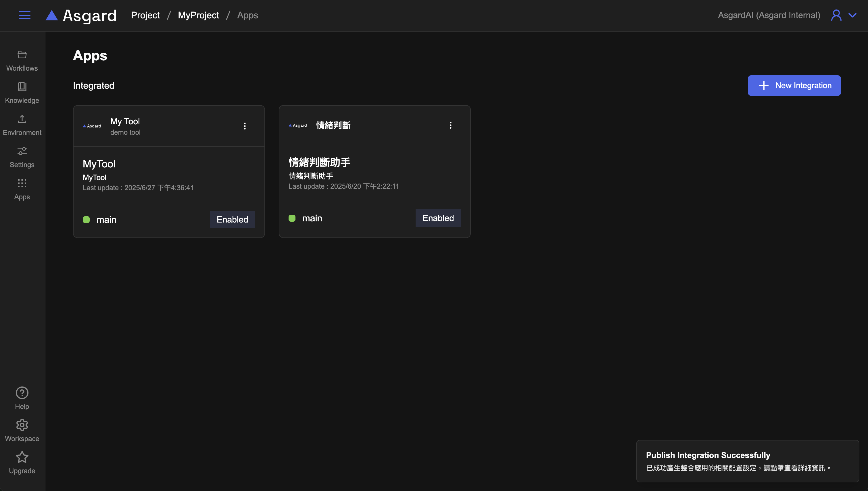Select Apps grid icon in sidebar

(x=22, y=189)
